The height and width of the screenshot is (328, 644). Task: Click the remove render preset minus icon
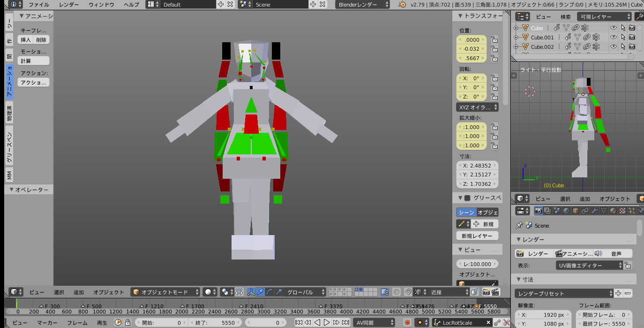(x=628, y=293)
